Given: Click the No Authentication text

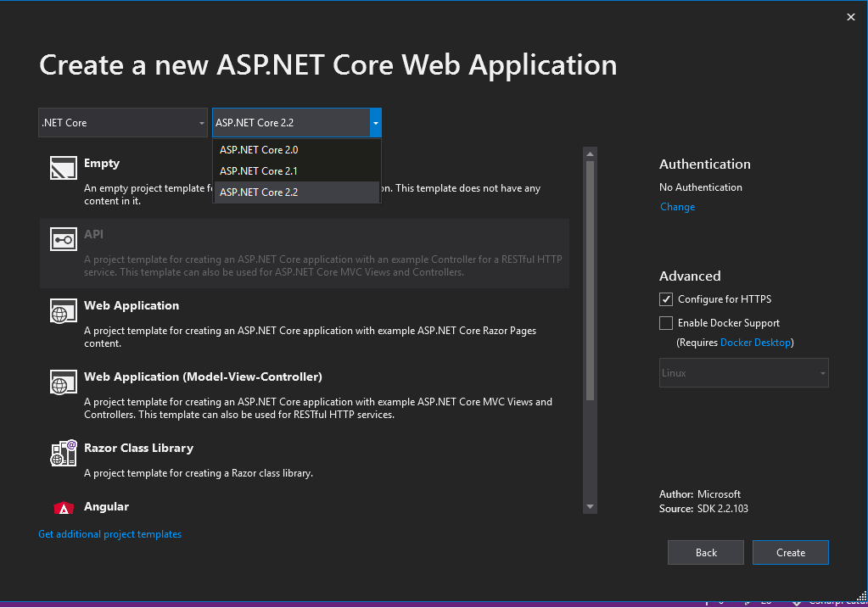Looking at the screenshot, I should tap(701, 187).
